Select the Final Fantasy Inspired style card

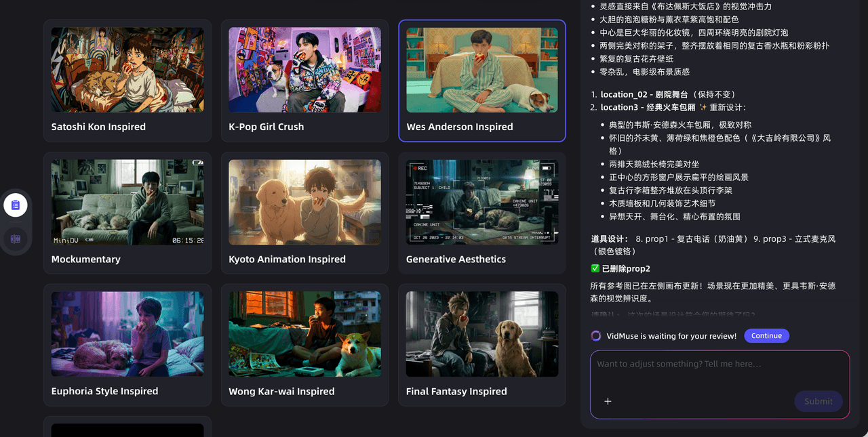point(482,335)
